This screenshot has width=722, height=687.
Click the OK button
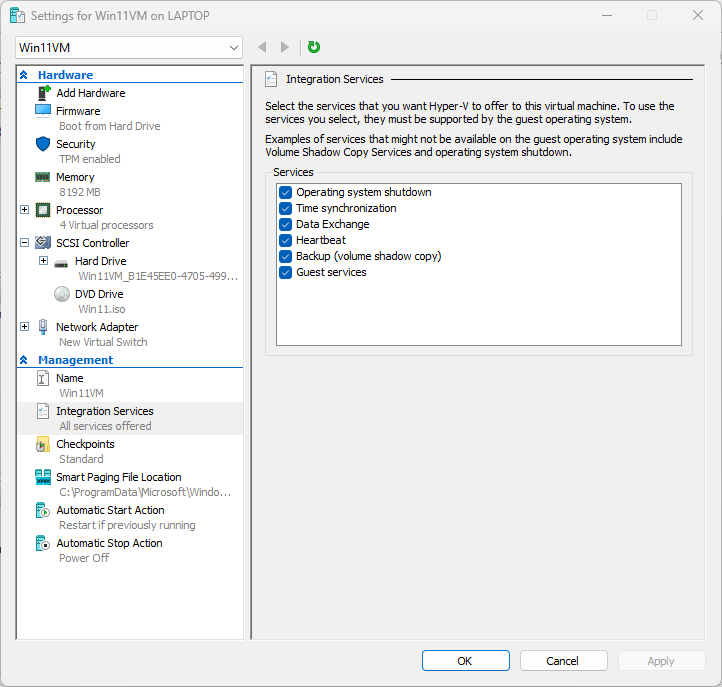point(465,660)
